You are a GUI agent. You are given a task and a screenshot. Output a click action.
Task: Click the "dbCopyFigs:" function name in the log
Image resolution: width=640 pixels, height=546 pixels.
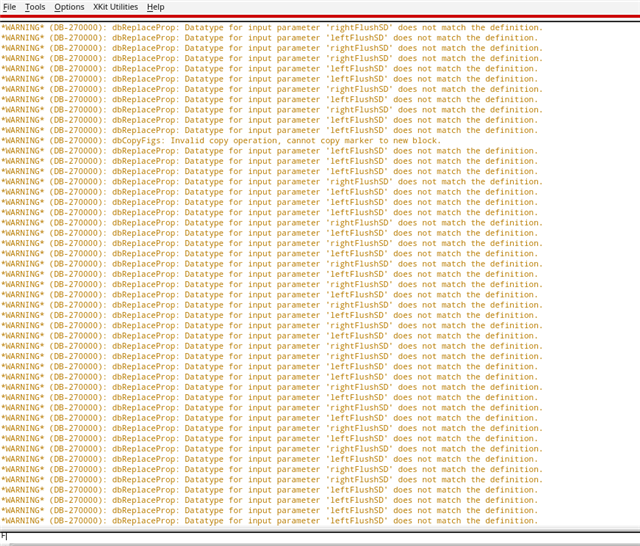coord(141,140)
